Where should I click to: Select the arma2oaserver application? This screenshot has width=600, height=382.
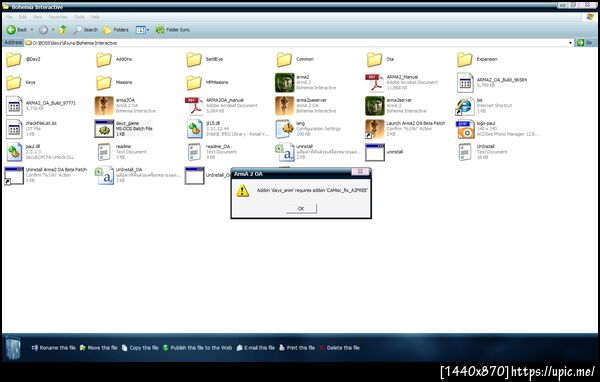(306, 106)
